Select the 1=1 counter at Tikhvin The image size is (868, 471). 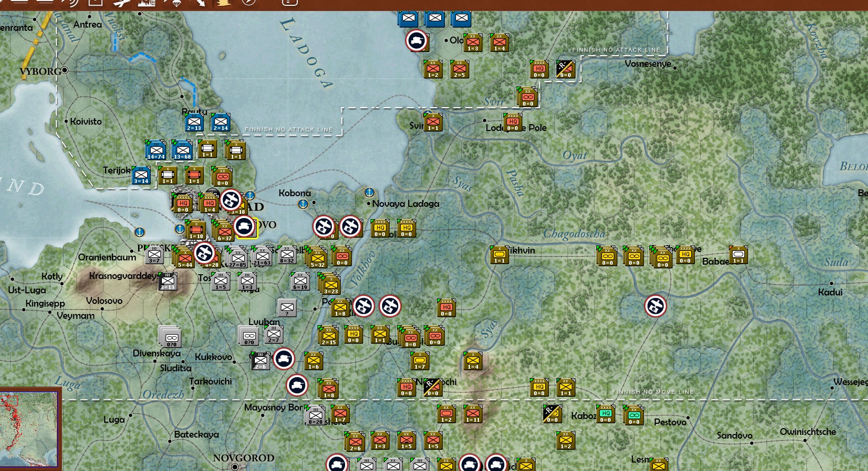(500, 255)
